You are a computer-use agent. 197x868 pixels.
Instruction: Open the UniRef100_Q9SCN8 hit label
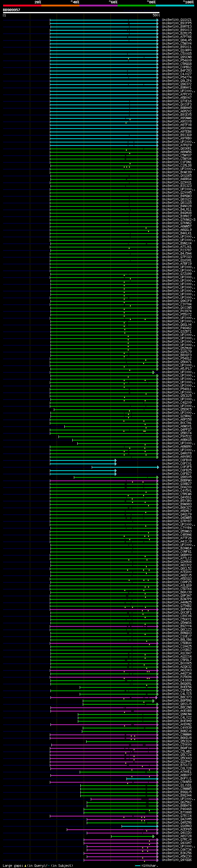pyautogui.click(x=177, y=57)
